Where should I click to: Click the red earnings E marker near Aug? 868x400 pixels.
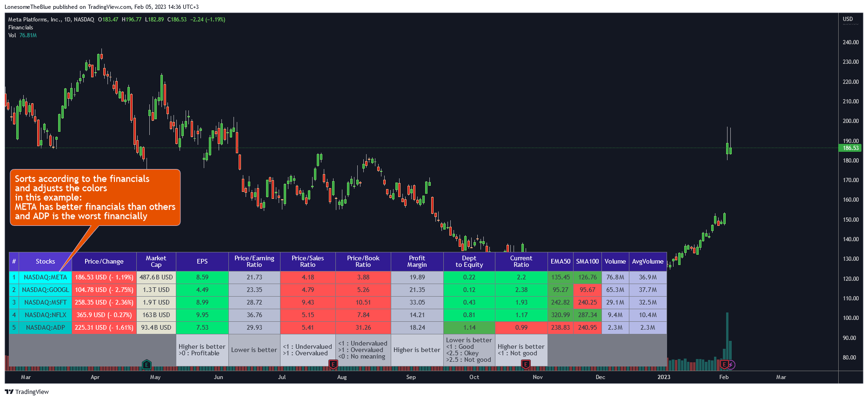pos(333,365)
